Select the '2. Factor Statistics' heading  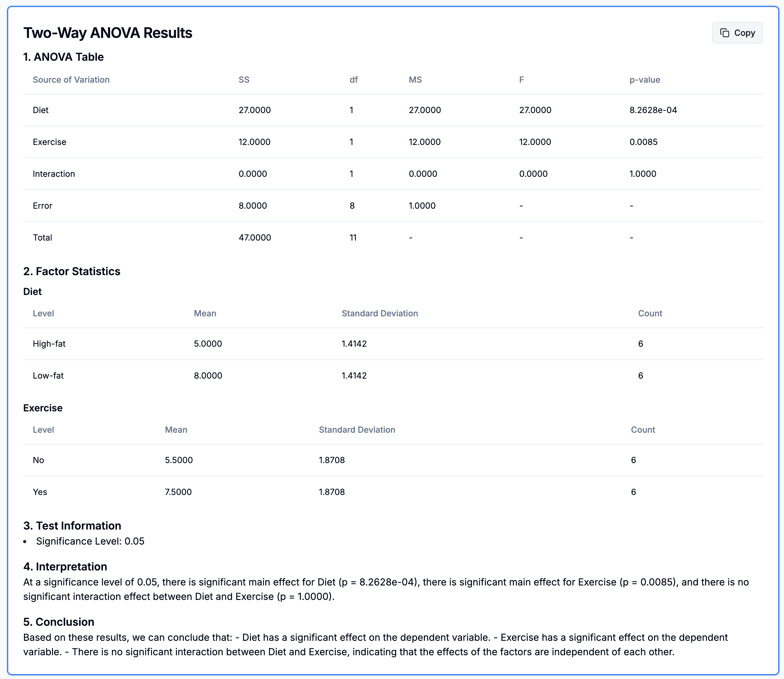pos(72,271)
